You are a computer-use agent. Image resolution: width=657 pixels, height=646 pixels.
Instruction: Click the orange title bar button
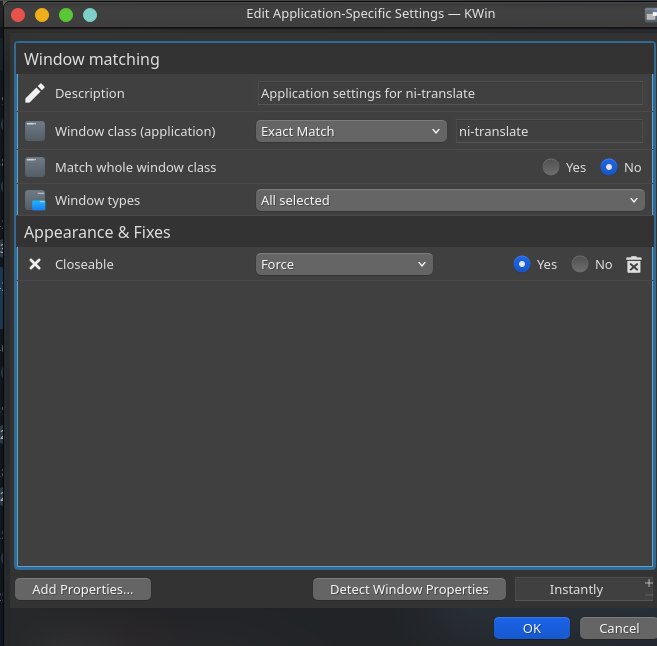pos(42,15)
